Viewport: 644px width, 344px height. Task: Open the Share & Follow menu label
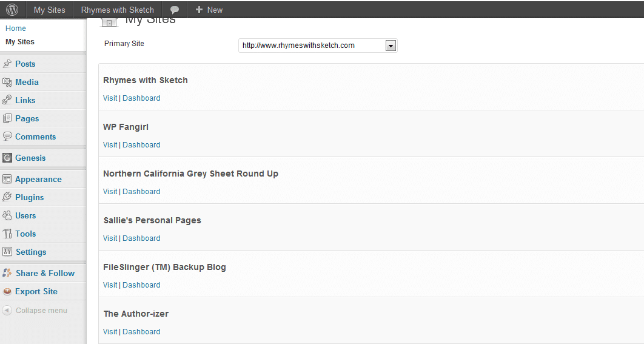(45, 273)
